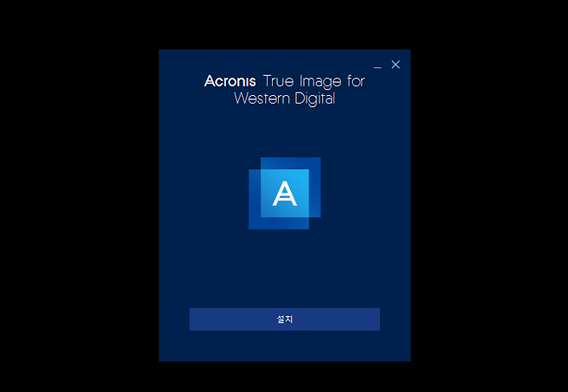The height and width of the screenshot is (392, 568).
Task: Click the installer's top-left title bar area
Action: [177, 62]
